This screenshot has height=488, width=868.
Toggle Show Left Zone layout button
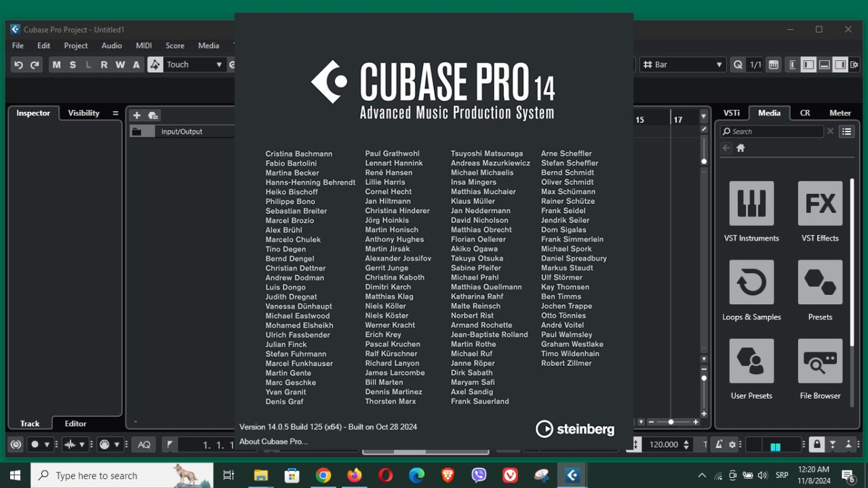click(x=808, y=64)
